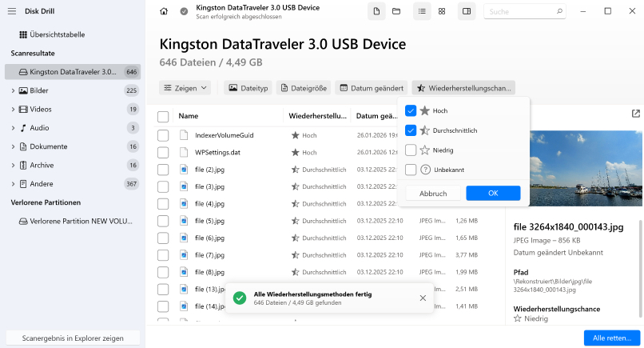Click the Bilder category icon
This screenshot has height=348, width=644.
pos(23,90)
